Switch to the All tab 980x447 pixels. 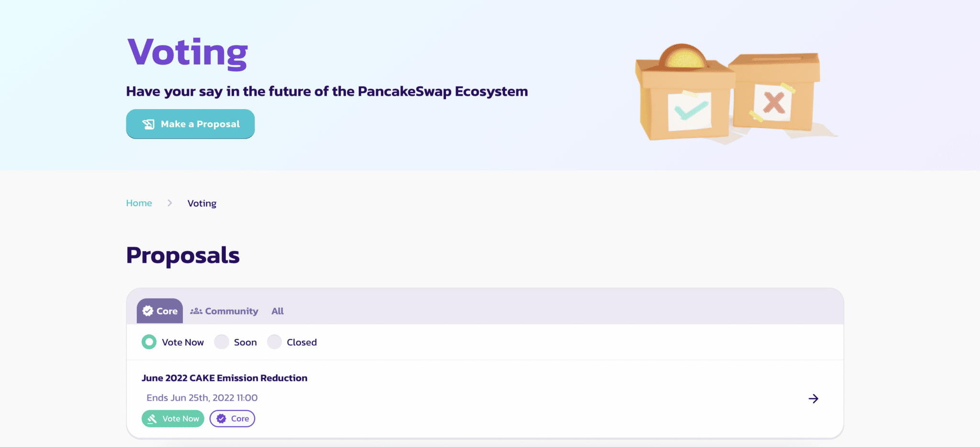click(x=278, y=311)
